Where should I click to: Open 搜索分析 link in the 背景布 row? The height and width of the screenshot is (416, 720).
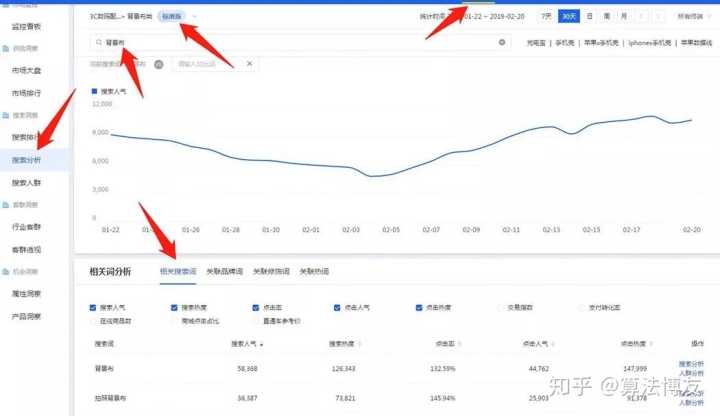coord(691,364)
